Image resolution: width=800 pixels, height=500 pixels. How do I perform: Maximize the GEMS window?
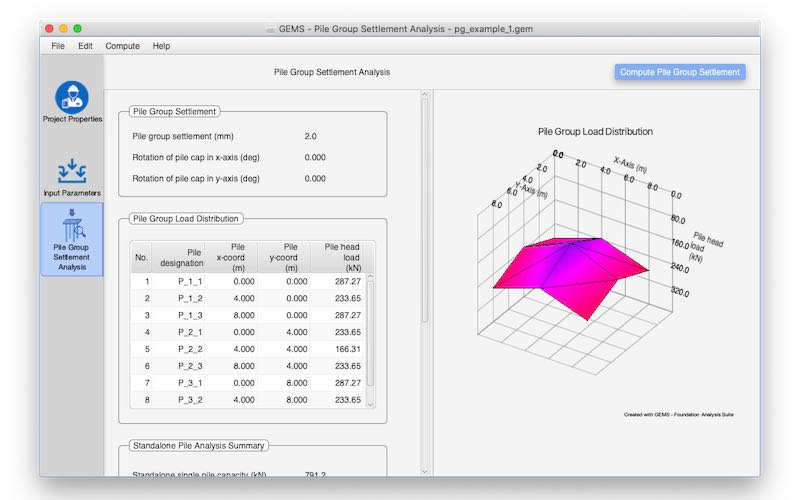(x=78, y=29)
